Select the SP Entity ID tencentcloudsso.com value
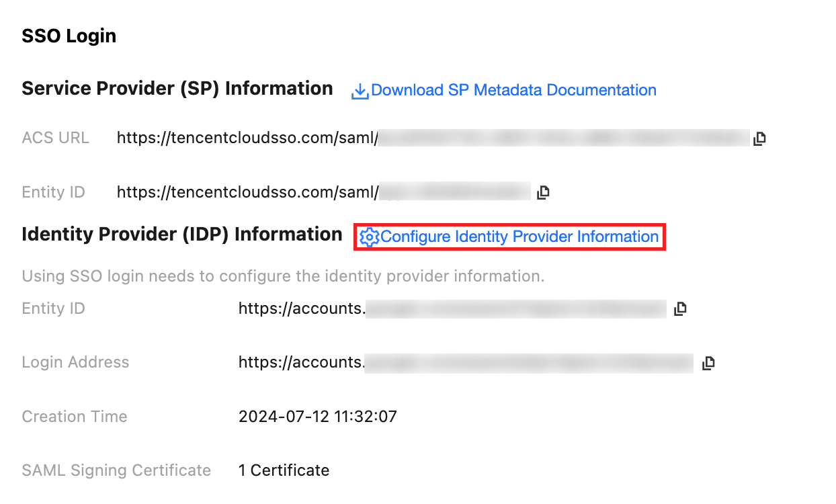Image resolution: width=836 pixels, height=504 pixels. click(247, 192)
